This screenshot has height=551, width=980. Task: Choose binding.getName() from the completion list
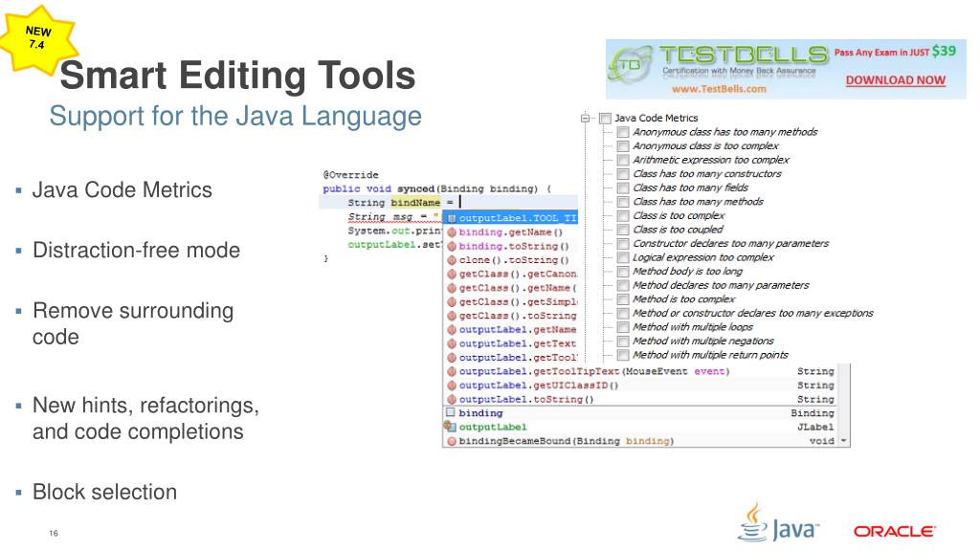[x=511, y=232]
